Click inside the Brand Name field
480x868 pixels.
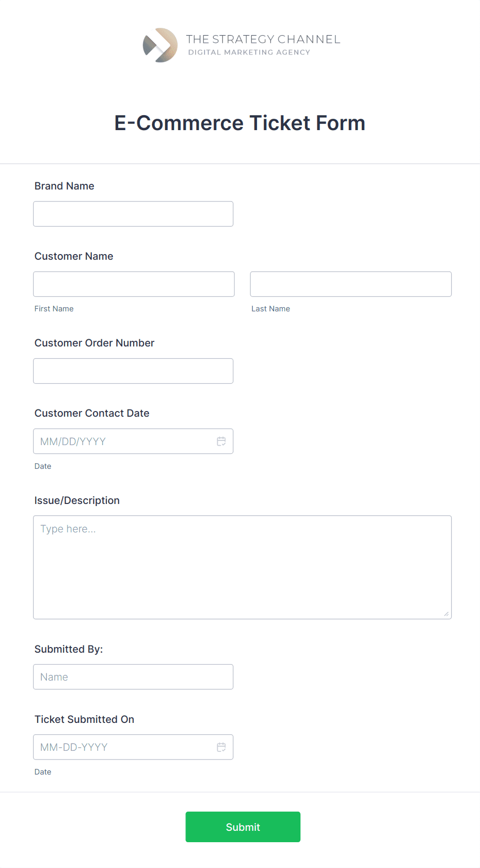tap(133, 213)
